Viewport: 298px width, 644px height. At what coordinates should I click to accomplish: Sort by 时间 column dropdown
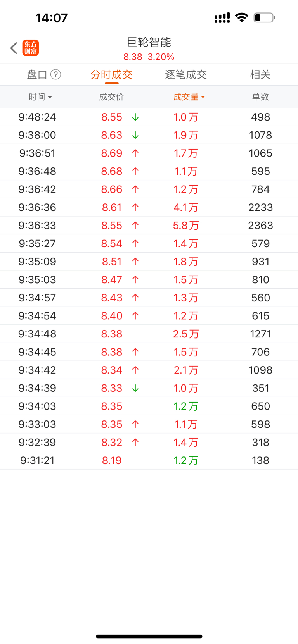[x=40, y=97]
